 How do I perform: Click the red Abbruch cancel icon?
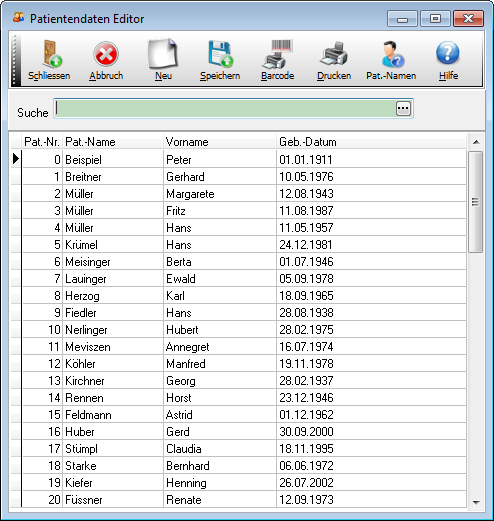point(106,54)
